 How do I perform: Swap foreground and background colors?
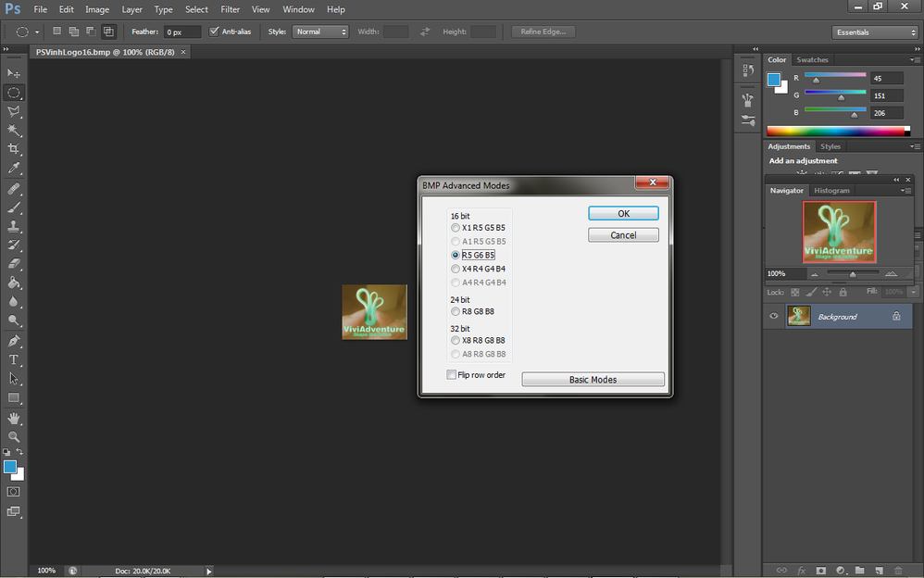[x=20, y=452]
